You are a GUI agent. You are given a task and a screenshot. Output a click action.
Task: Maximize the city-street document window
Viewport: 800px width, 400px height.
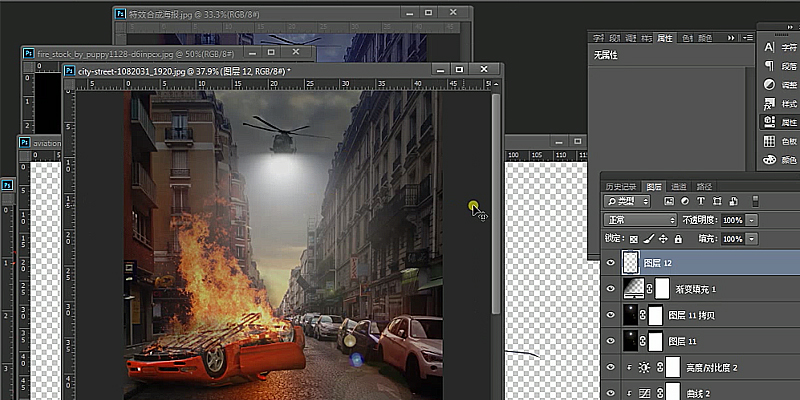460,69
